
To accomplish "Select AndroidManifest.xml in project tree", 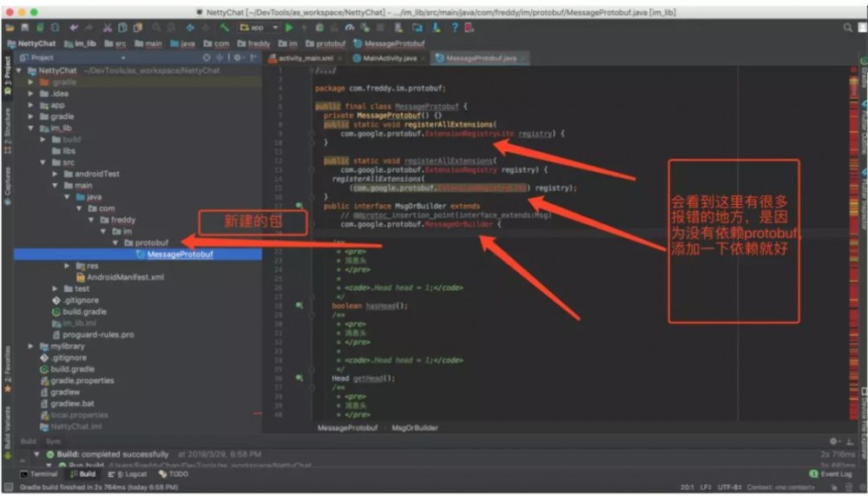I will point(120,277).
